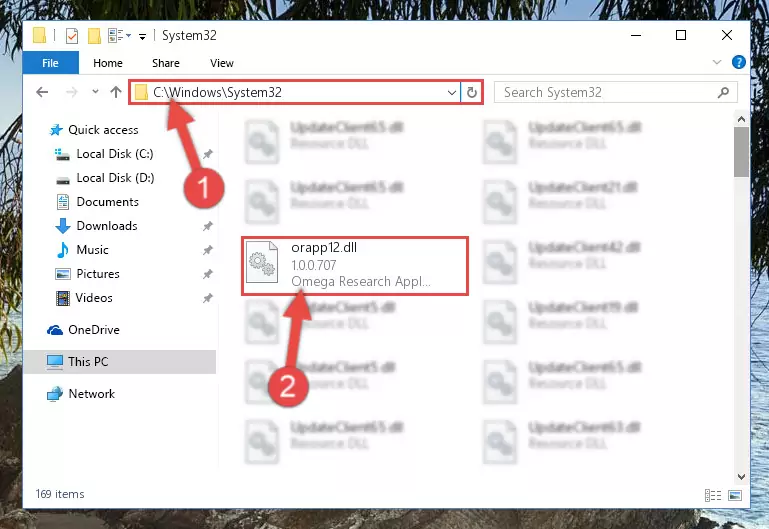769x529 pixels.
Task: Expand the address bar history dropdown
Action: coord(452,92)
